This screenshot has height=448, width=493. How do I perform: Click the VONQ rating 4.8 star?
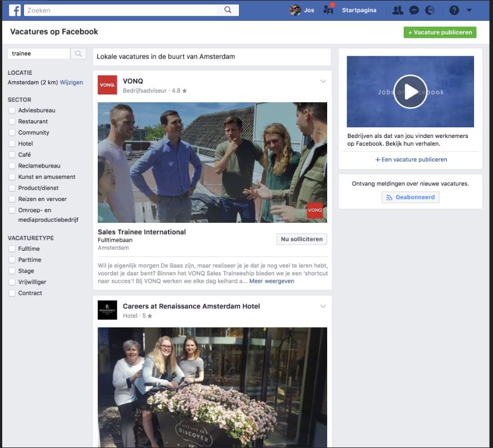coord(179,91)
